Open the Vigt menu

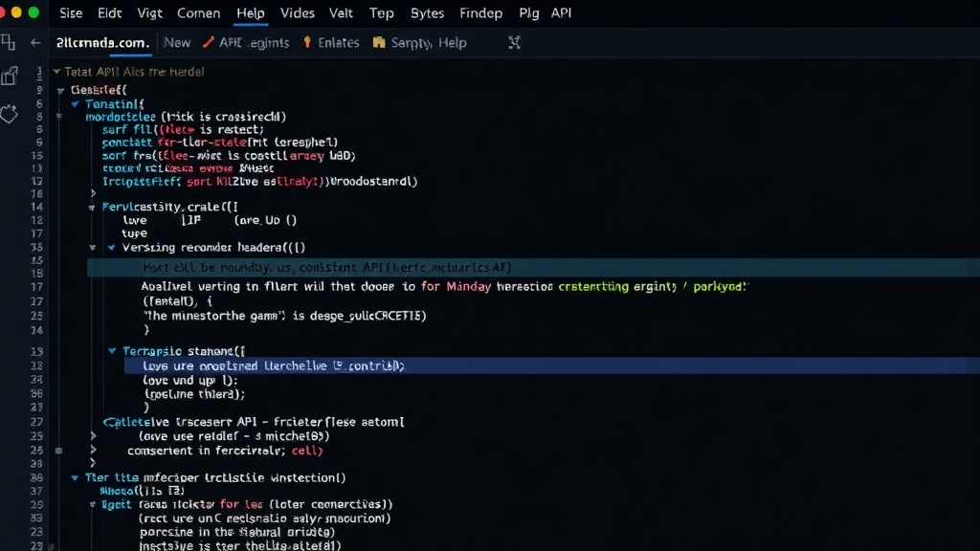149,13
